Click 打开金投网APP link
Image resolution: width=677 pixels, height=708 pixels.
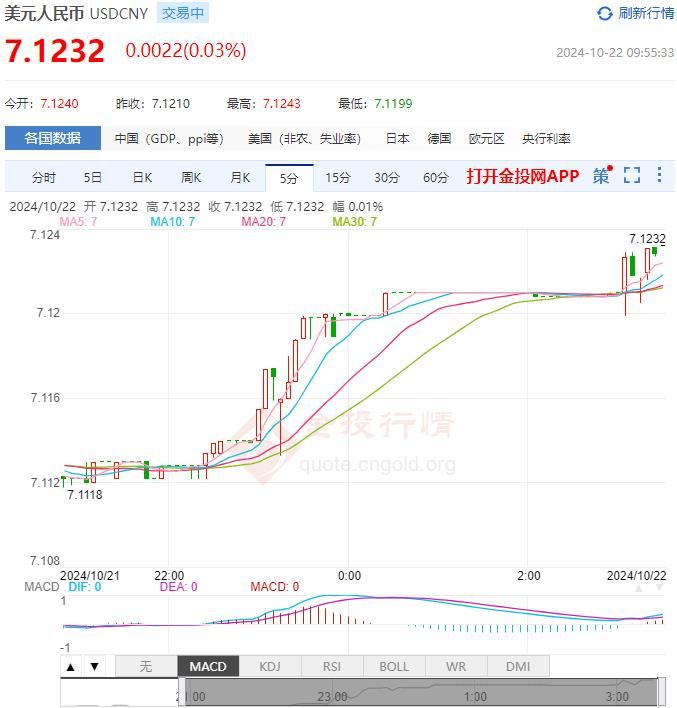click(x=523, y=176)
